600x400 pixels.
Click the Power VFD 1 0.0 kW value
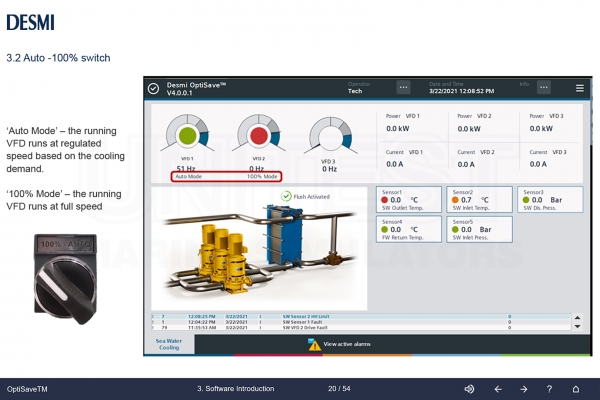(398, 129)
